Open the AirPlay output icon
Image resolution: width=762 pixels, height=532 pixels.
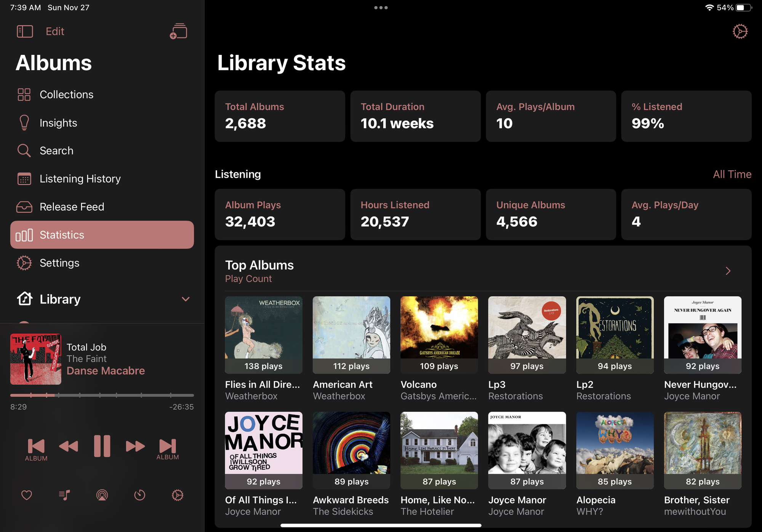pyautogui.click(x=102, y=495)
